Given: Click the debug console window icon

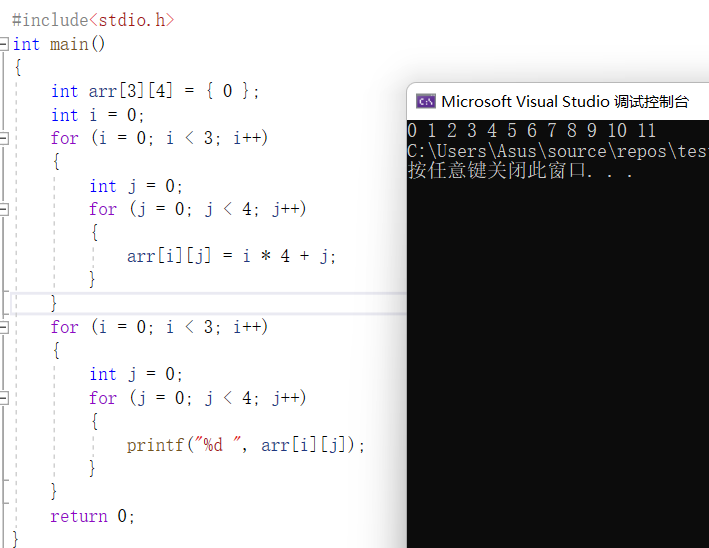Looking at the screenshot, I should click(x=425, y=102).
